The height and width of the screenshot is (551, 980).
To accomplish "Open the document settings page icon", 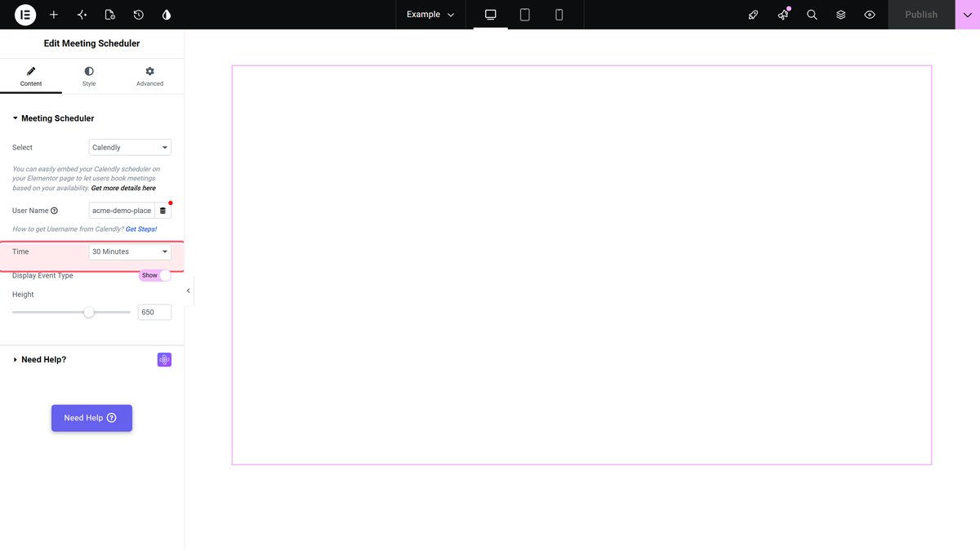I will [110, 15].
